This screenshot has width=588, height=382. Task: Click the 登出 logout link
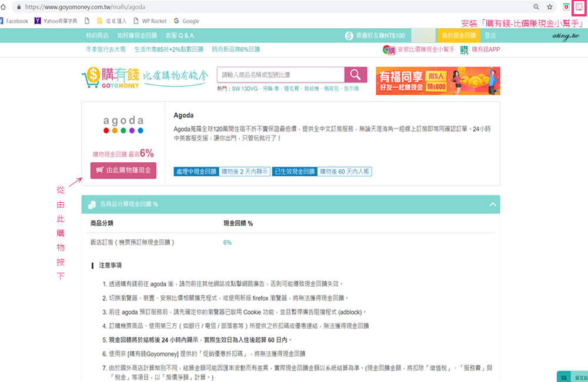[490, 36]
